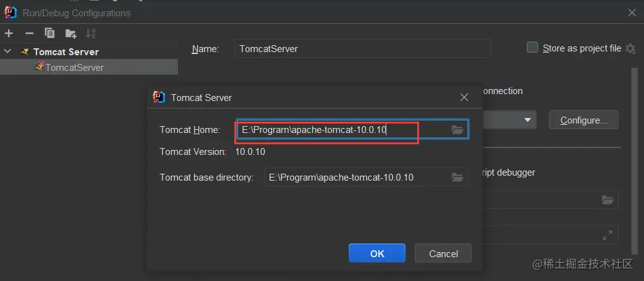Viewport: 644px width, 281px height.
Task: Click the IntelliJ icon in Tomcat Server dialog title
Action: tap(158, 97)
